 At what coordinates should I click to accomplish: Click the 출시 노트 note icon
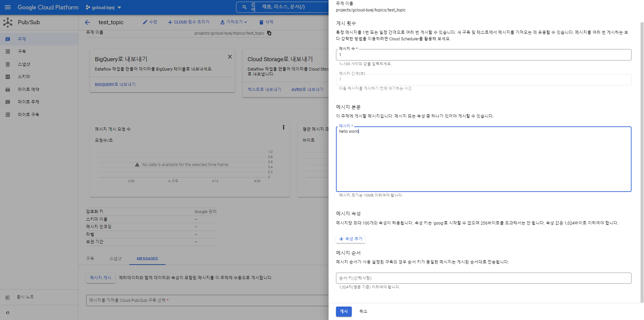tap(8, 297)
